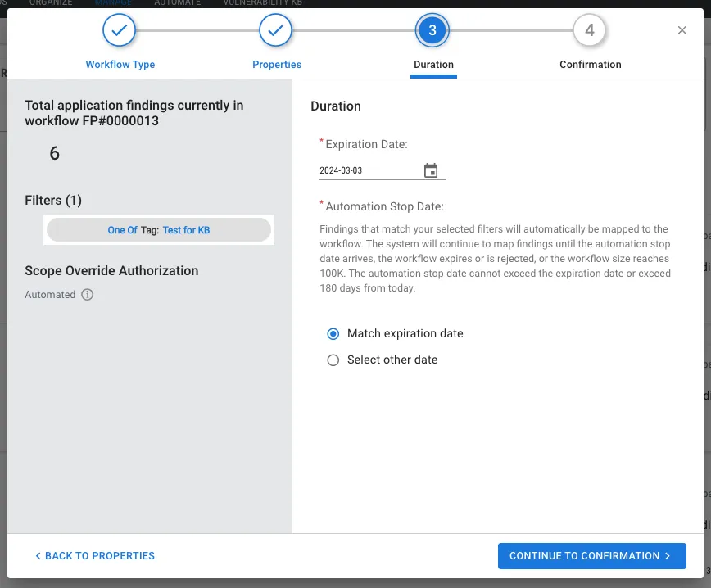Open the Vulnerability KB menu behind the dialog
Screen dimensions: 711x588
tap(263, 3)
